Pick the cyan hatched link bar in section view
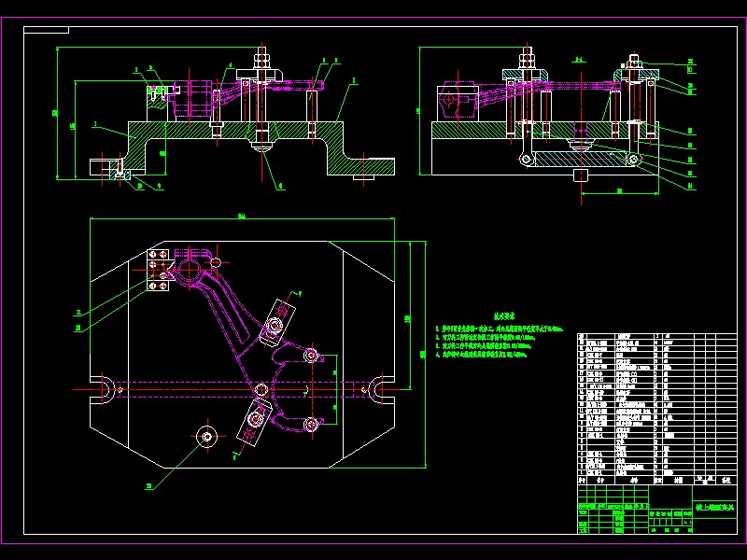This screenshot has width=747, height=560. [579, 159]
